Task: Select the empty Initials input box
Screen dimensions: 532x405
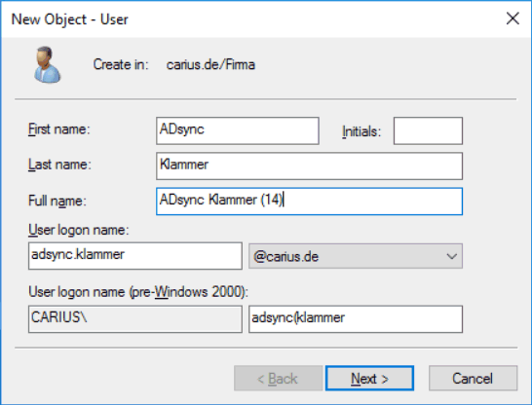Action: click(x=428, y=130)
